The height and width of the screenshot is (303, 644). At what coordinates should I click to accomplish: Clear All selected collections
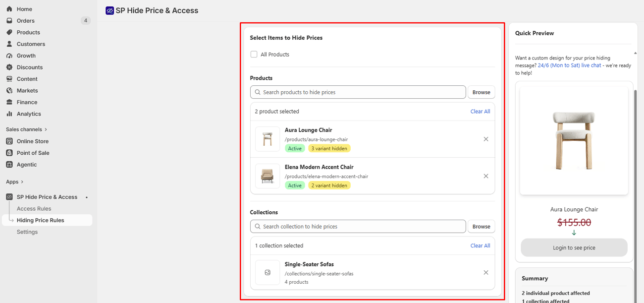pyautogui.click(x=480, y=246)
